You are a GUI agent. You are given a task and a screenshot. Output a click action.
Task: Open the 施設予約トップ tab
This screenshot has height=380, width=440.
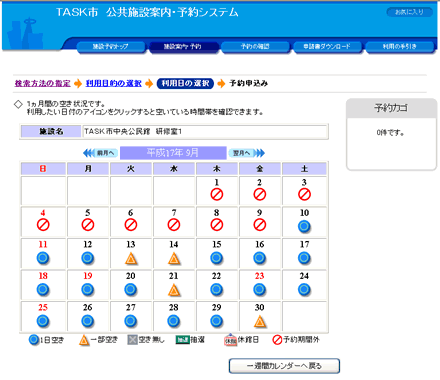111,47
